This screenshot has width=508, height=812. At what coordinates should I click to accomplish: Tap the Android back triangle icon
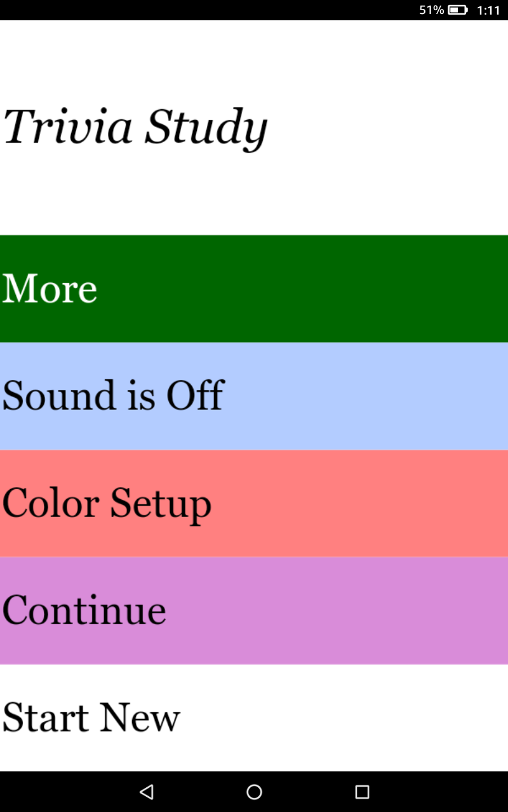147,792
